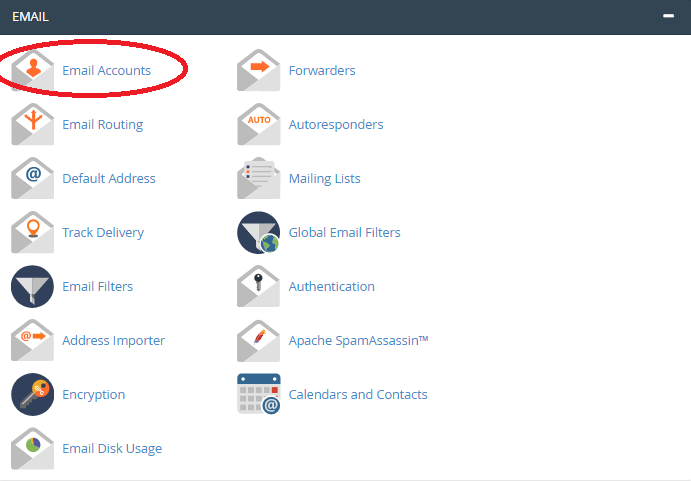Go to Calendars and Contacts link
Image resolution: width=691 pixels, height=481 pixels.
click(x=358, y=395)
